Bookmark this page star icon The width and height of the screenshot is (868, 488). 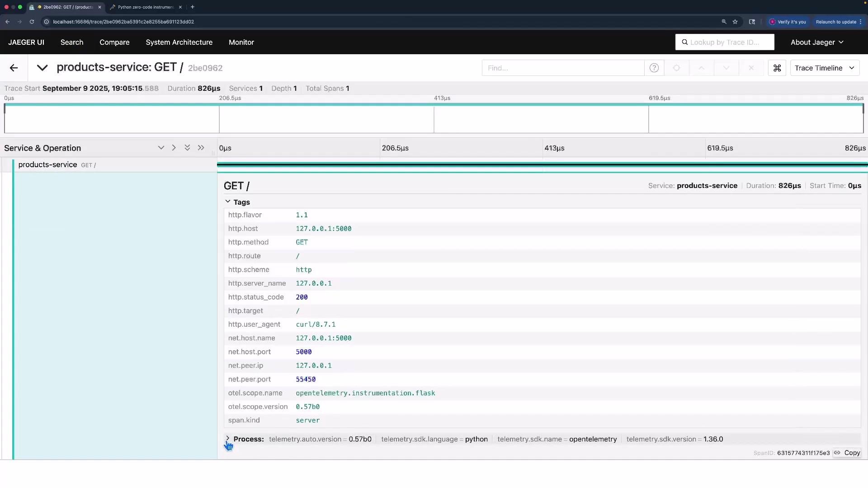coord(735,22)
